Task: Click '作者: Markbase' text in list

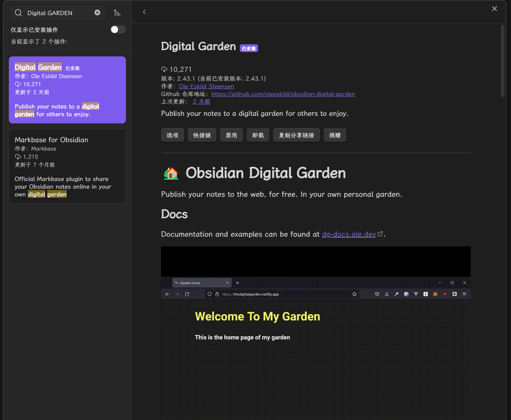Action: [36, 149]
